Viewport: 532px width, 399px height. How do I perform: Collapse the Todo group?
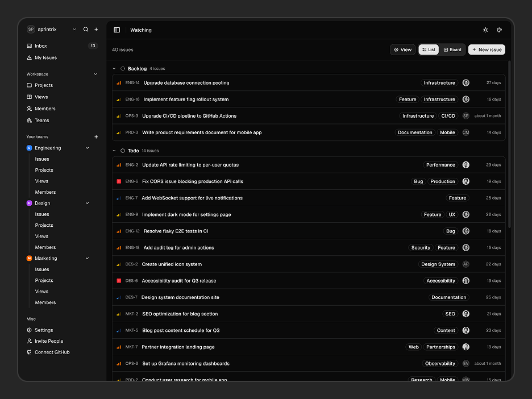[x=114, y=151]
